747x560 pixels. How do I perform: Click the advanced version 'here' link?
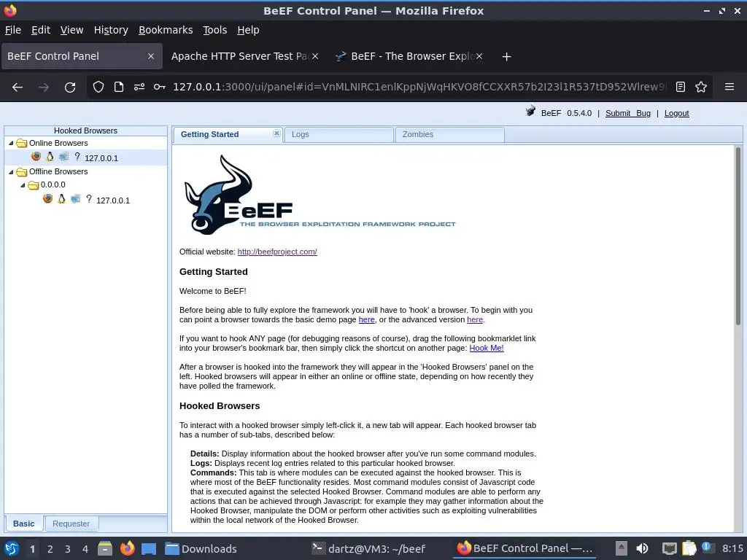(475, 319)
